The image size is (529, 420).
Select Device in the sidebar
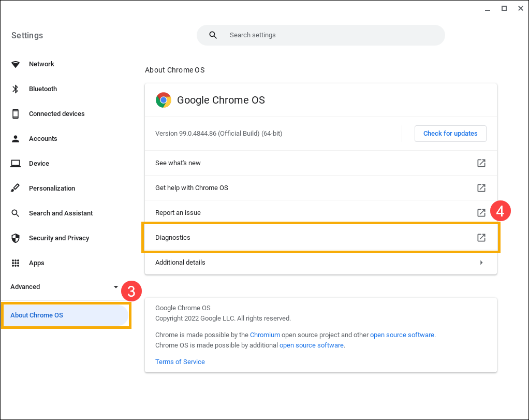point(39,164)
